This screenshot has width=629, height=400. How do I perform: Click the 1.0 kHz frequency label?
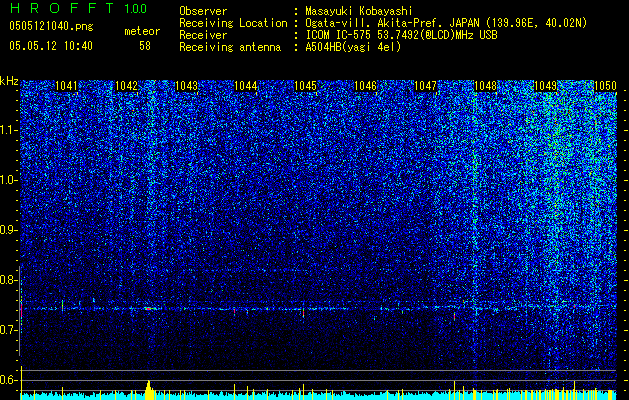tap(9, 180)
